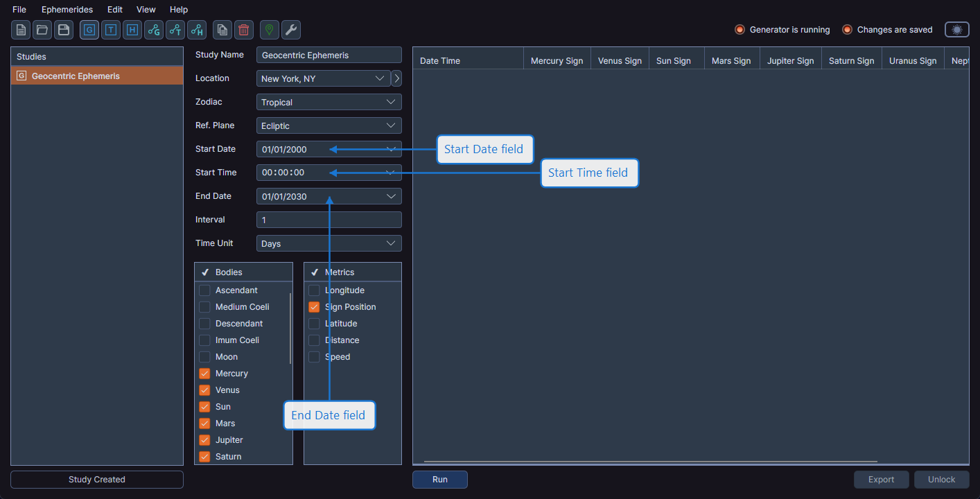Select the Topocentric study T icon

(x=110, y=30)
